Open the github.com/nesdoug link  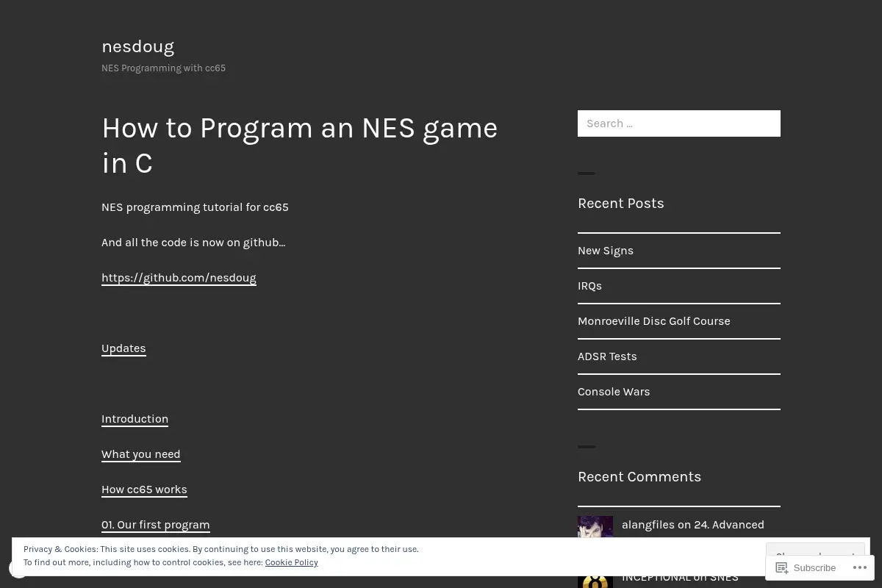click(179, 278)
